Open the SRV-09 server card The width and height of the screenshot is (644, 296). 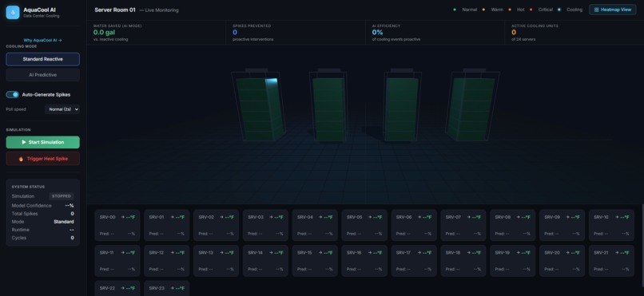pyautogui.click(x=562, y=225)
